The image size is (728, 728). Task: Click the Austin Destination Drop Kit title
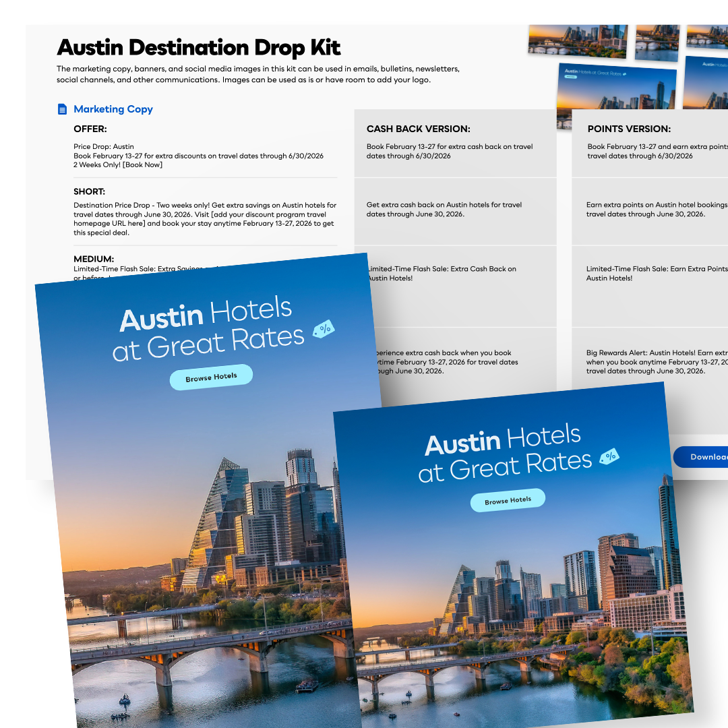click(x=199, y=48)
